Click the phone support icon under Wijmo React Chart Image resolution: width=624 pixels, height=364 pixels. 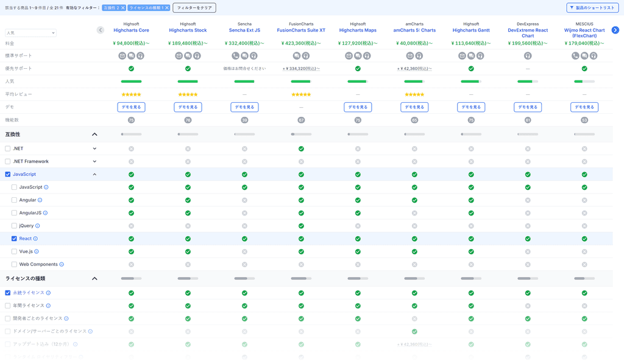click(575, 55)
